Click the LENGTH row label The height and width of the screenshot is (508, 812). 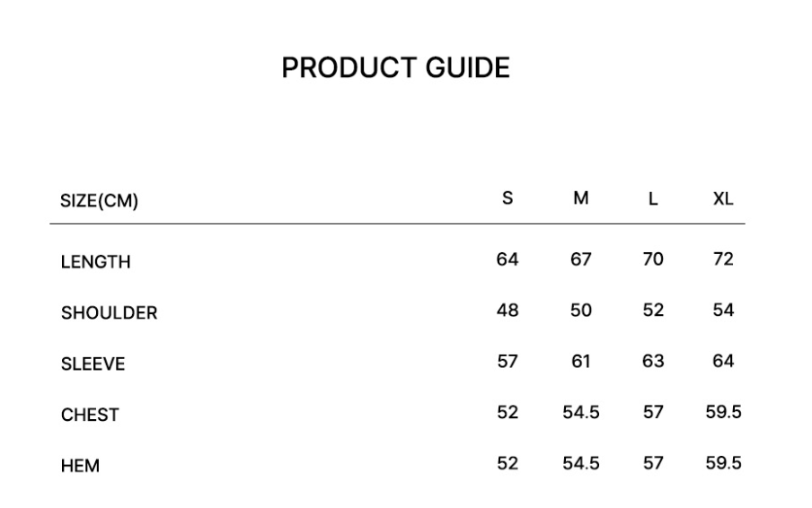95,262
